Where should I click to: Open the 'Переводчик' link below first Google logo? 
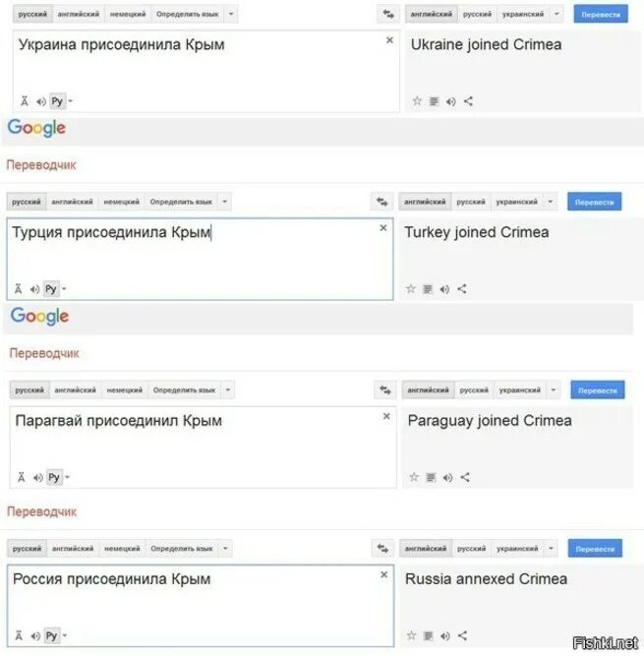pyautogui.click(x=41, y=165)
